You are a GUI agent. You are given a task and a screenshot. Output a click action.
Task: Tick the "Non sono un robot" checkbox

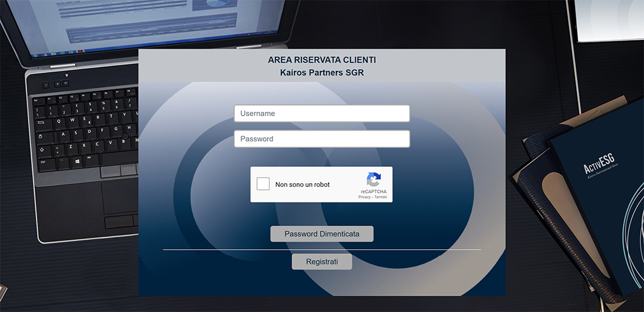tap(263, 184)
